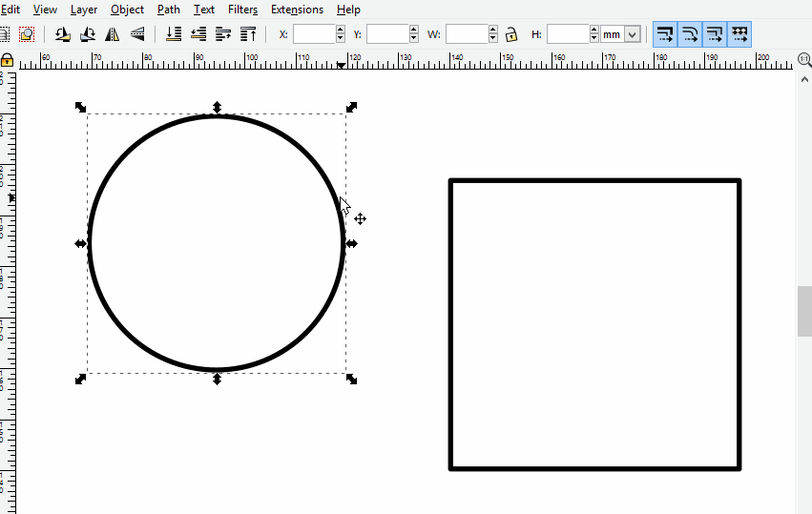Toggle the width/height ratio lock
The width and height of the screenshot is (812, 514).
click(511, 34)
